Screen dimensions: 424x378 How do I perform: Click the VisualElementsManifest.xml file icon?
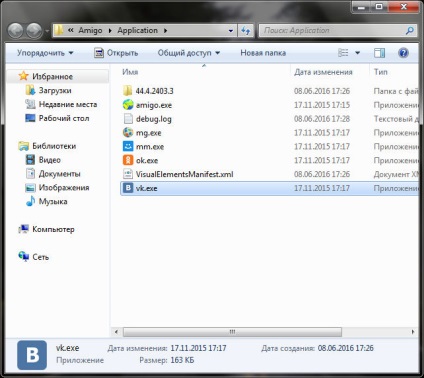(x=128, y=174)
